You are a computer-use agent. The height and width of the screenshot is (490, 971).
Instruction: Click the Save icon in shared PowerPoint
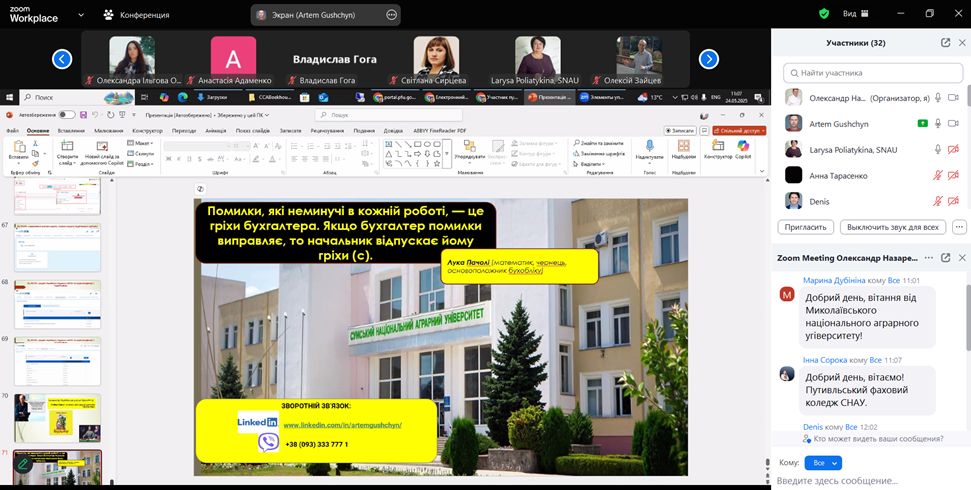pos(83,115)
